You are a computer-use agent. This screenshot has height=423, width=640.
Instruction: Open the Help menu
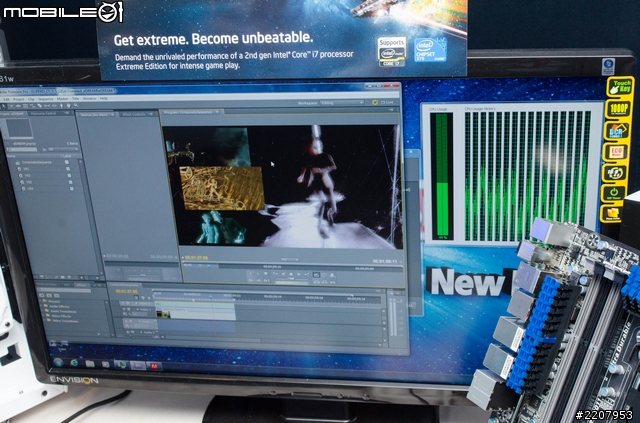pyautogui.click(x=104, y=98)
